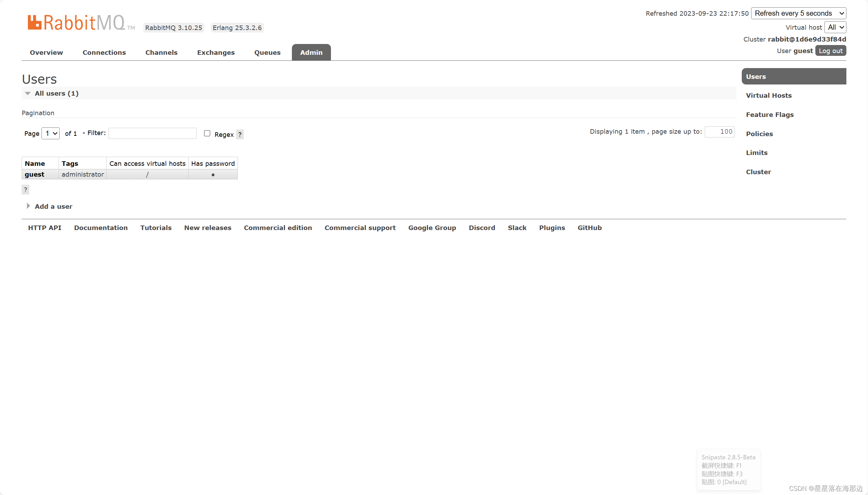The height and width of the screenshot is (495, 868).
Task: Open Policies in sidebar
Action: (x=760, y=134)
